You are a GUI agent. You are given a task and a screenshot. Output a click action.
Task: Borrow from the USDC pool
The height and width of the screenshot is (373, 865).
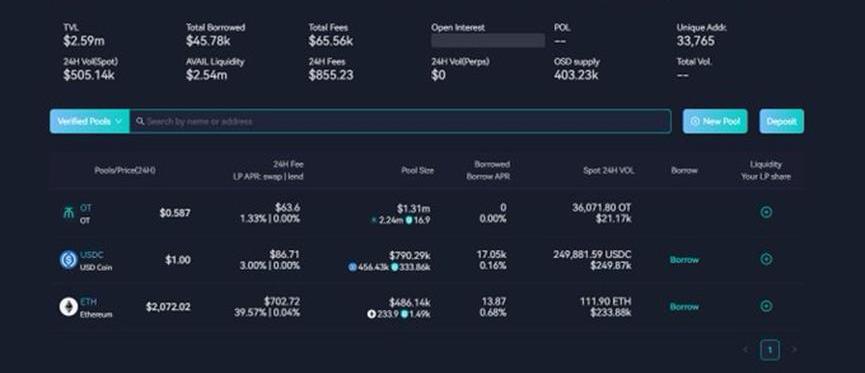coord(684,260)
